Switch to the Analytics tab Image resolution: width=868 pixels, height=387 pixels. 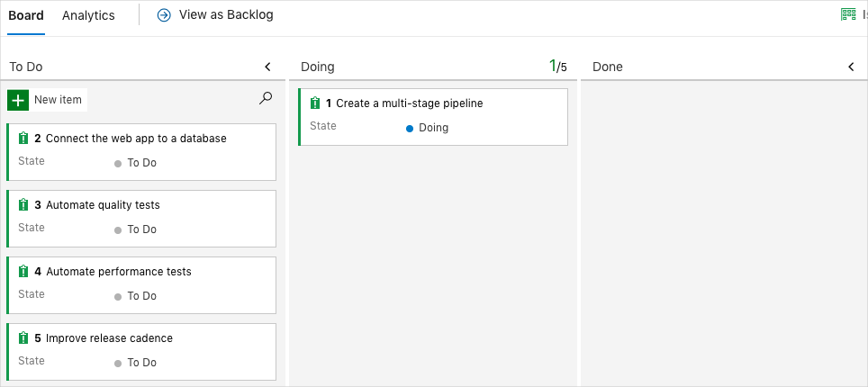[x=88, y=15]
